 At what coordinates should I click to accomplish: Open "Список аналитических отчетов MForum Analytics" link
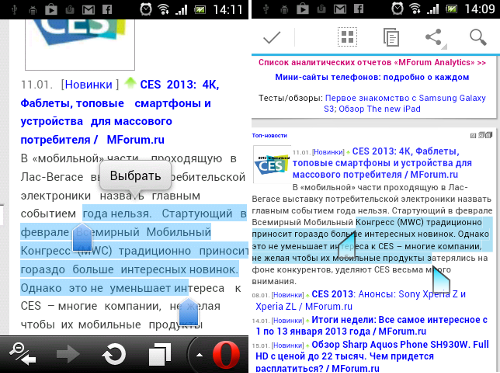[x=372, y=62]
